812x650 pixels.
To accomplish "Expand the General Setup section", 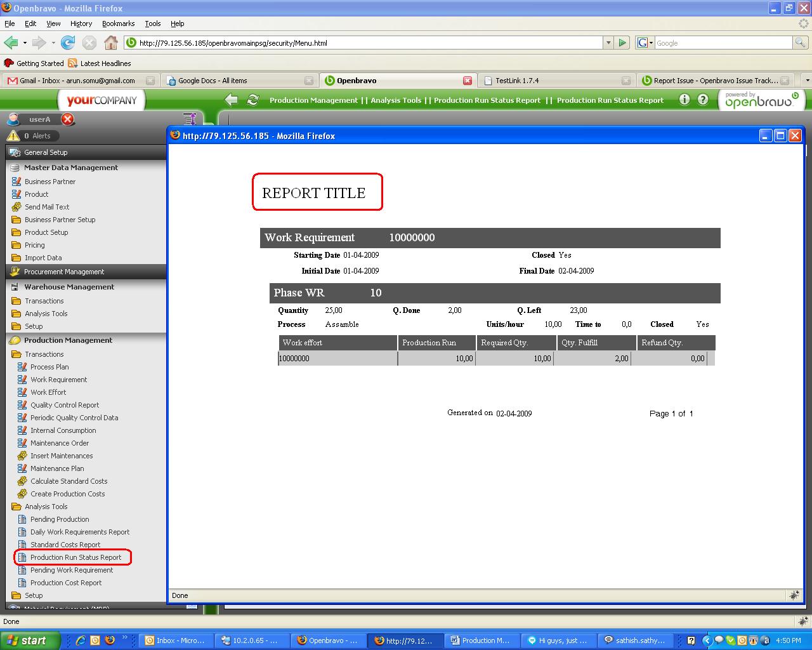I will [46, 152].
